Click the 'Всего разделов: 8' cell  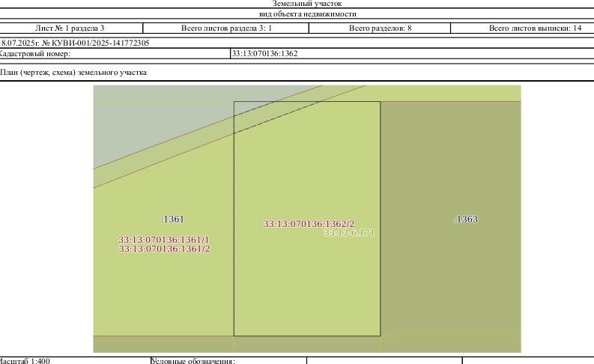(380, 28)
